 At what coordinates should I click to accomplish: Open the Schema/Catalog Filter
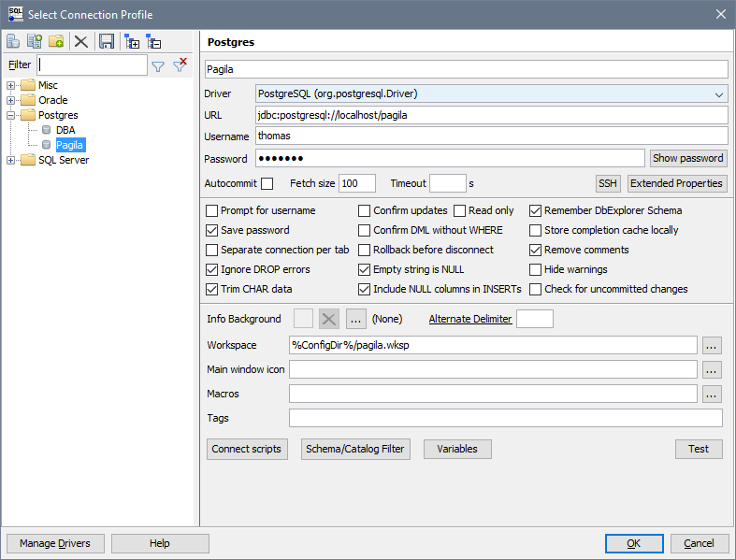tap(355, 450)
